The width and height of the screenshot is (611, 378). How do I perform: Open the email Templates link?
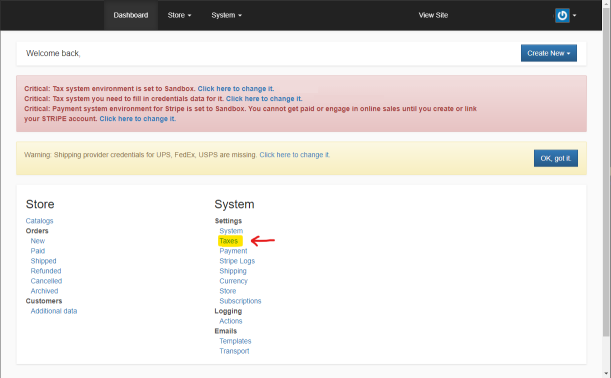click(x=235, y=341)
